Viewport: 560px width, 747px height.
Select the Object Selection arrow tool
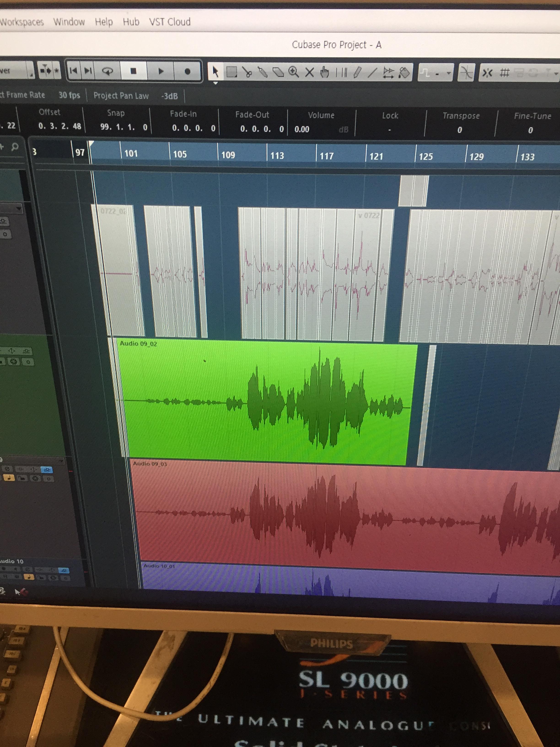pyautogui.click(x=215, y=72)
